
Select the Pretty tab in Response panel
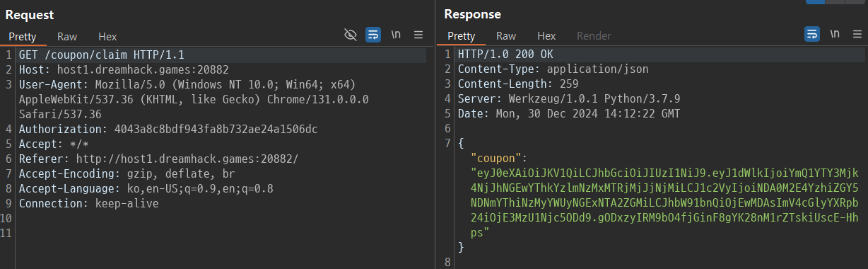(462, 35)
